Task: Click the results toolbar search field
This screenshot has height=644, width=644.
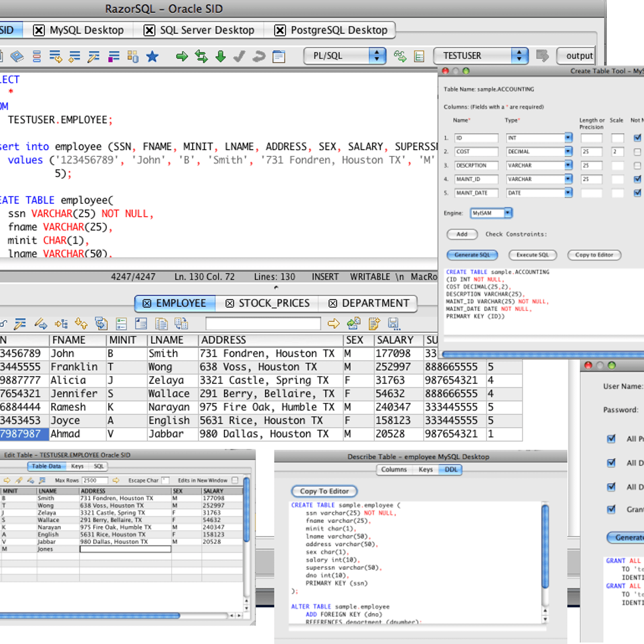Action: coord(263,324)
